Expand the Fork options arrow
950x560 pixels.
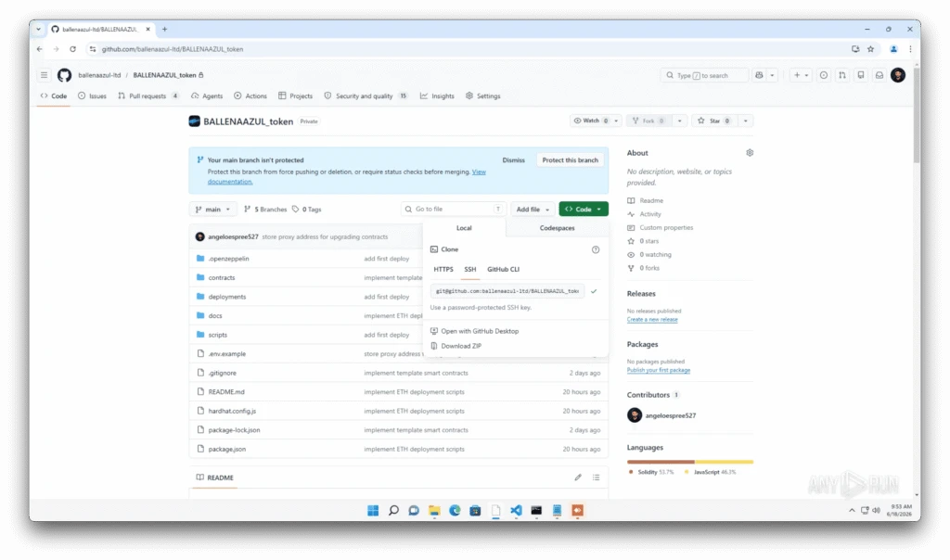tap(680, 121)
